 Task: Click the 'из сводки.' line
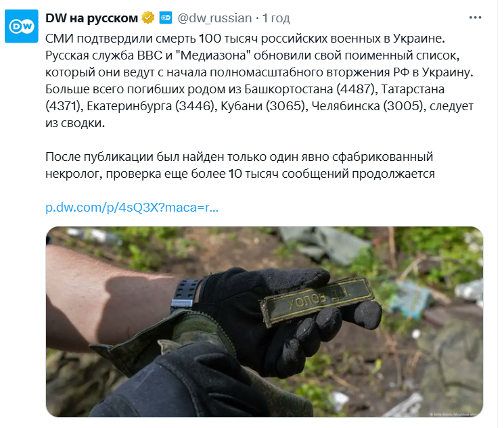(x=75, y=123)
